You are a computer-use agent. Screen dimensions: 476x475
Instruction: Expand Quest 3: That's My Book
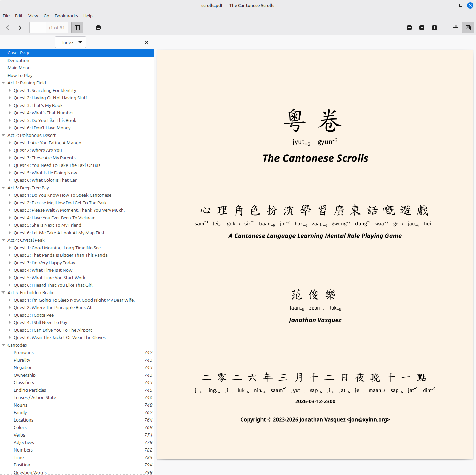click(10, 105)
